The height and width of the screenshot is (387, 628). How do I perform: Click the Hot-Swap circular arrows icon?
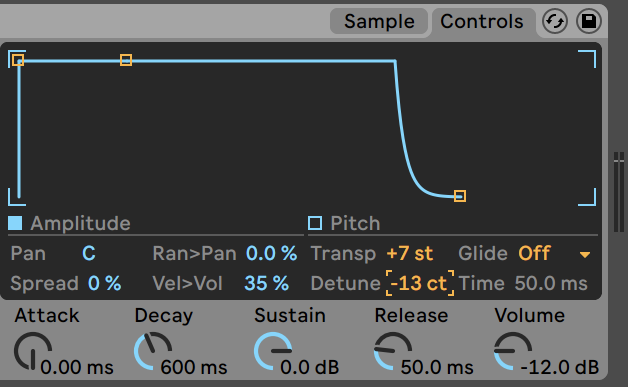[x=555, y=21]
